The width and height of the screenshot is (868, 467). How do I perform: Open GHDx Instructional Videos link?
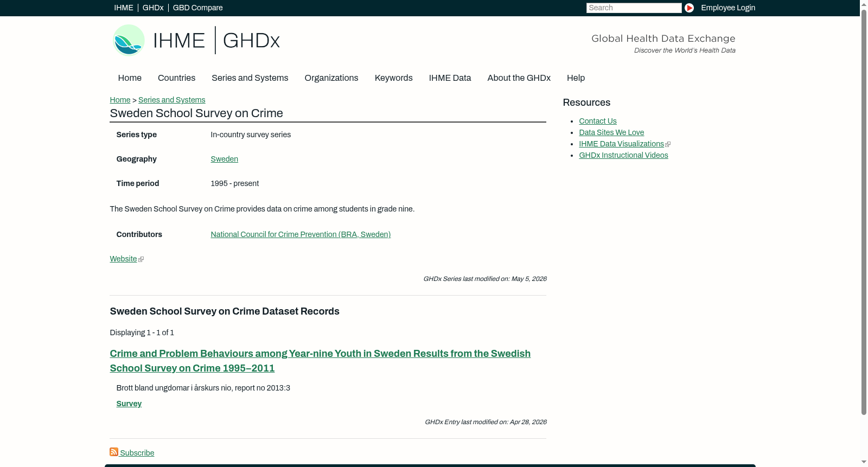click(623, 155)
